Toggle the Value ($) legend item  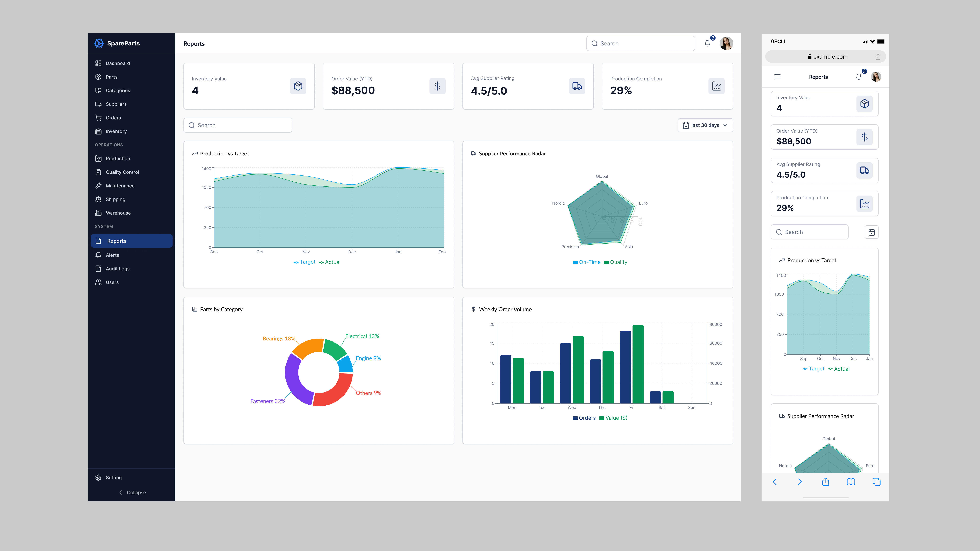click(x=613, y=418)
